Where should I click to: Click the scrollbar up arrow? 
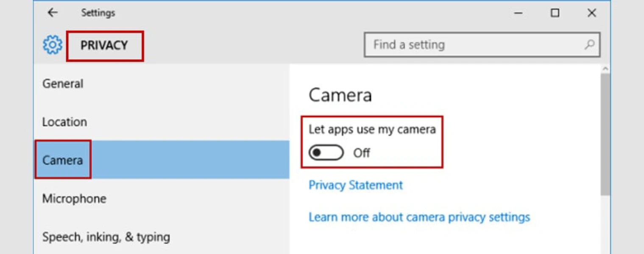point(605,69)
